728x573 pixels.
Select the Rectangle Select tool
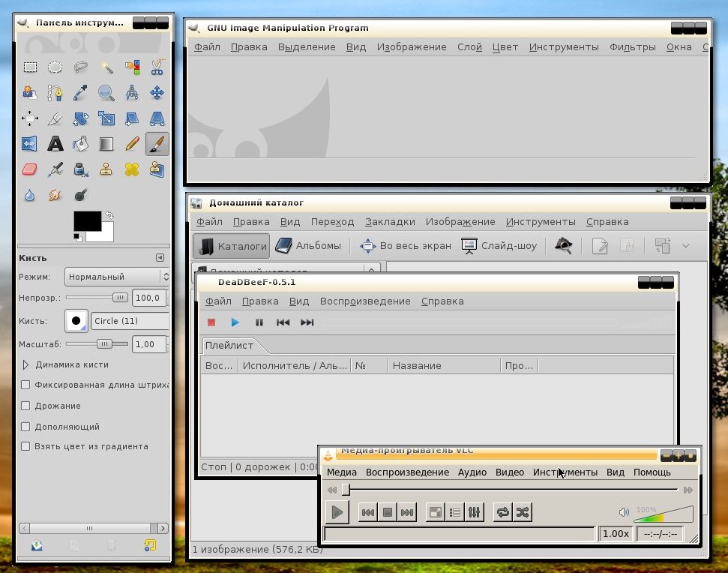click(x=30, y=67)
